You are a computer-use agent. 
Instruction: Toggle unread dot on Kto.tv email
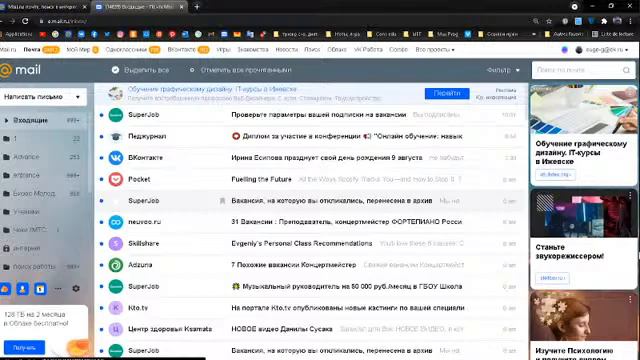[101, 308]
